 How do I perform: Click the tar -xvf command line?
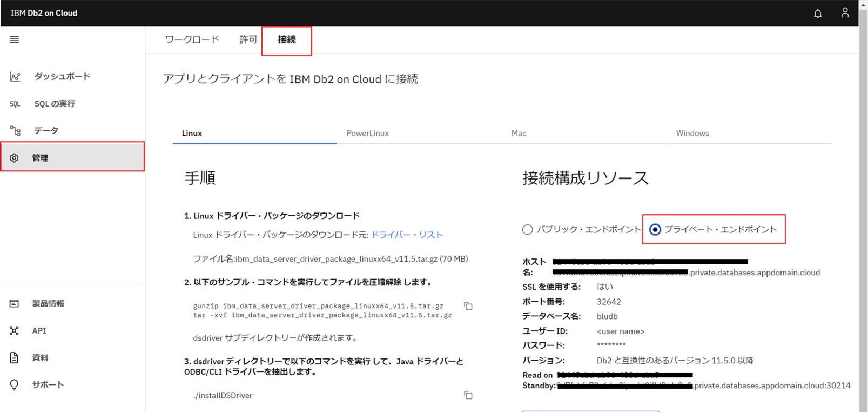point(322,315)
